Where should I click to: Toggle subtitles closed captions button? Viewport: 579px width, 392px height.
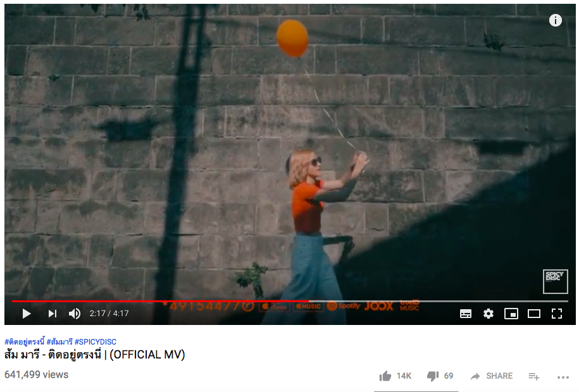pos(465,314)
